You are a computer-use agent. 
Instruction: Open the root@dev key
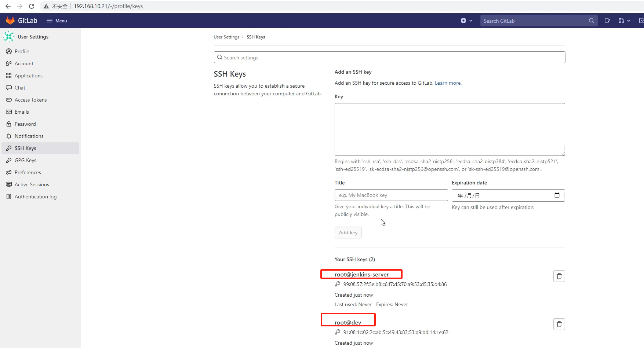pos(348,323)
